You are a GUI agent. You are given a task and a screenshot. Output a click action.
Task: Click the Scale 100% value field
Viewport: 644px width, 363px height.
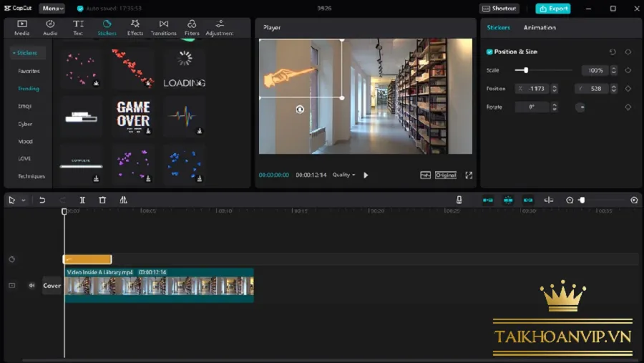tap(595, 70)
